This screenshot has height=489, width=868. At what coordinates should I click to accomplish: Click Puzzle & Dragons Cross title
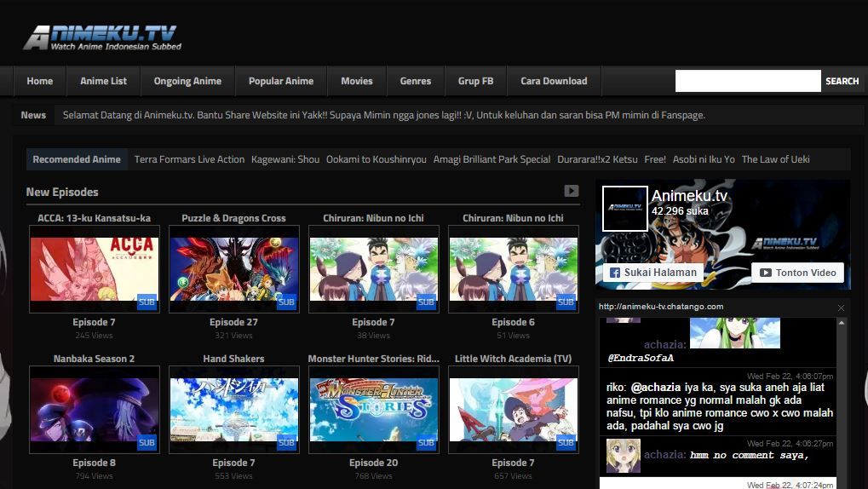233,218
